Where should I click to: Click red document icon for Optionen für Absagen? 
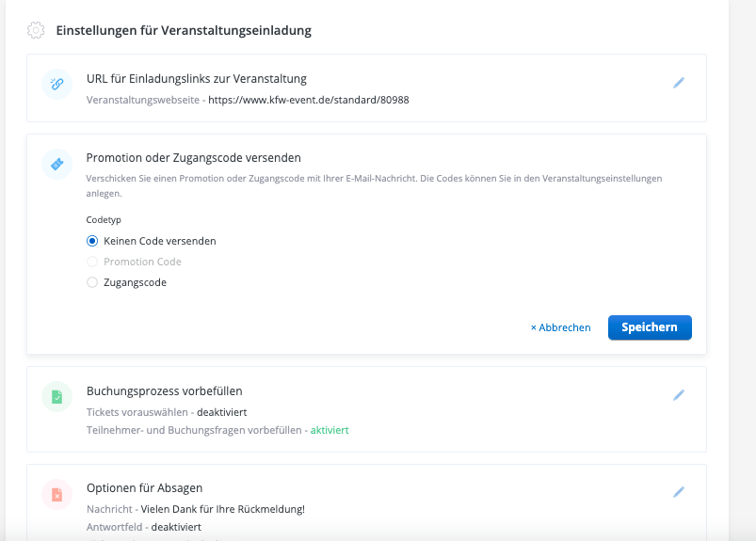[56, 494]
